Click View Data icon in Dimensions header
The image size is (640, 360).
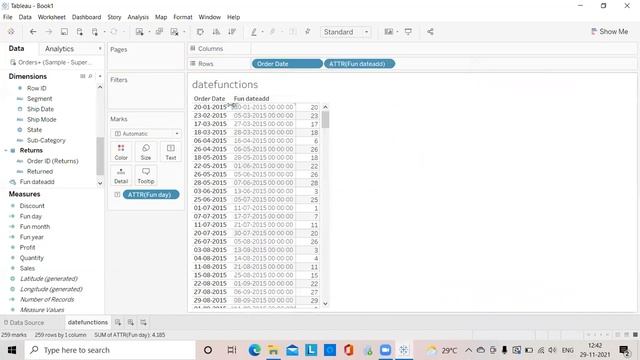point(83,76)
